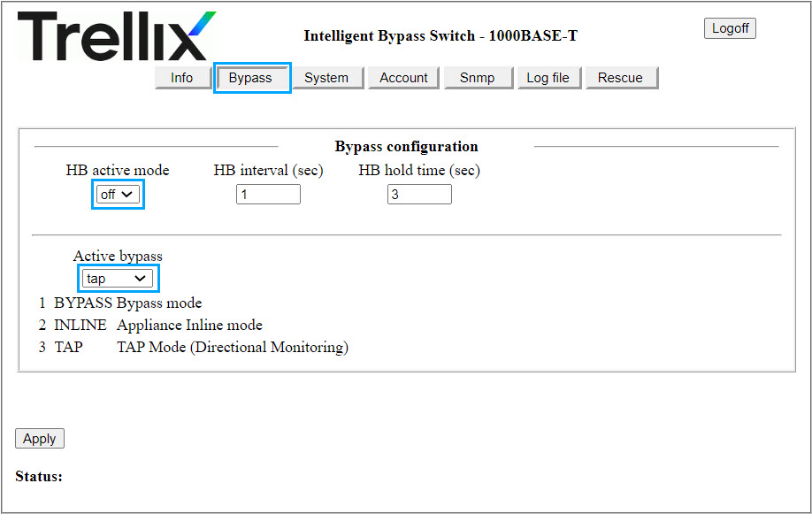Open the Rescue tab

(620, 78)
